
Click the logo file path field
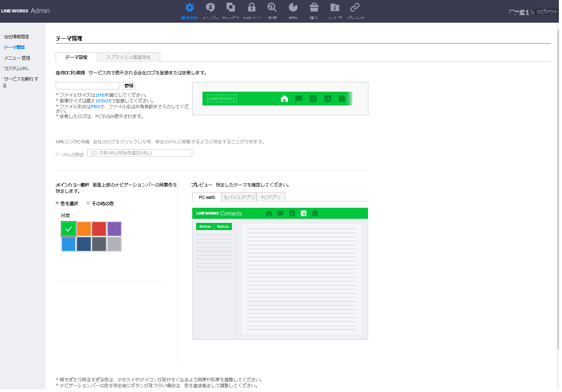click(87, 86)
